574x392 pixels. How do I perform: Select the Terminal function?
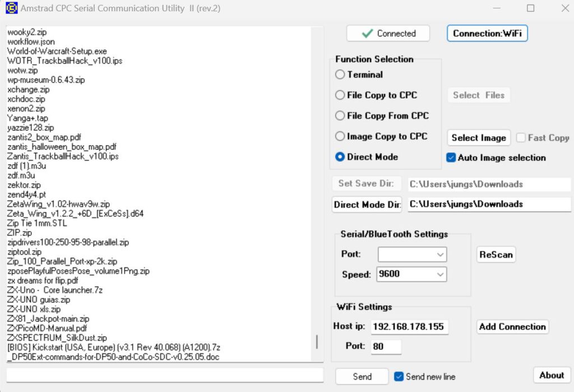click(x=340, y=74)
